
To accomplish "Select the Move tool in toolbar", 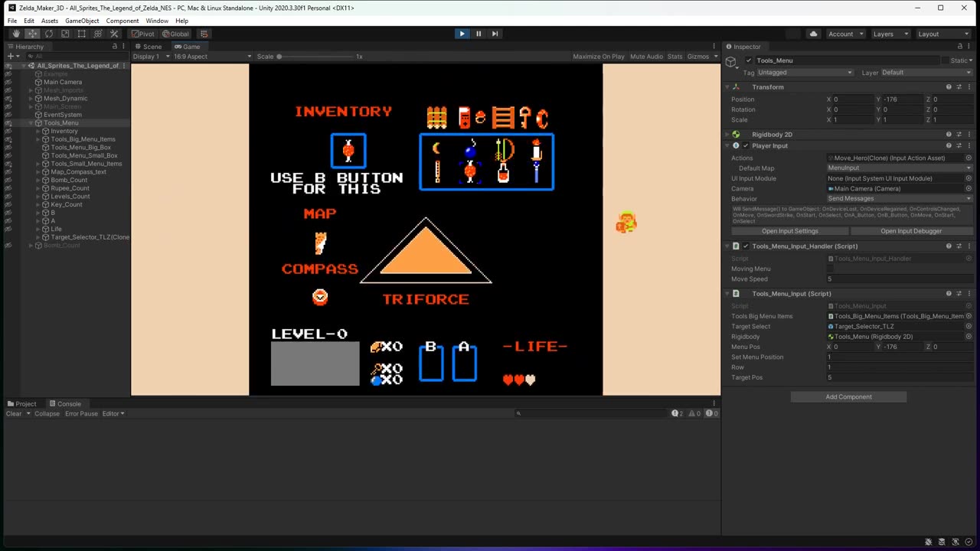I will point(32,34).
